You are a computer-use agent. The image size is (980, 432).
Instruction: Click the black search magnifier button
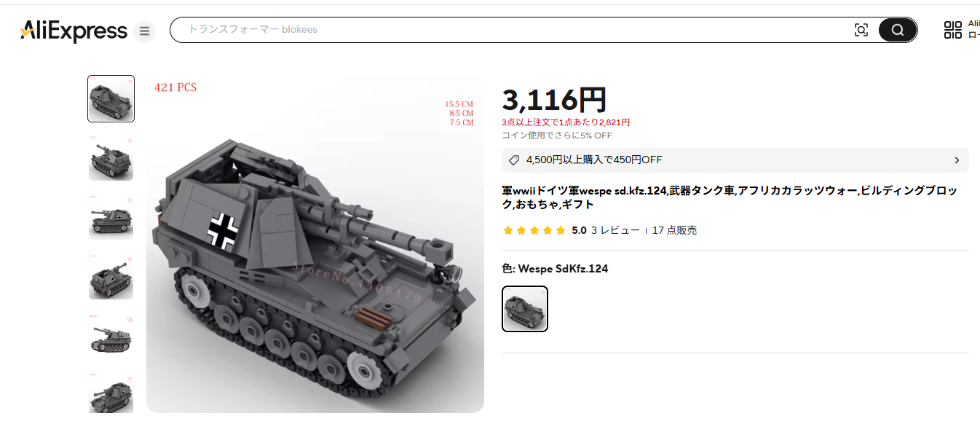tap(898, 30)
